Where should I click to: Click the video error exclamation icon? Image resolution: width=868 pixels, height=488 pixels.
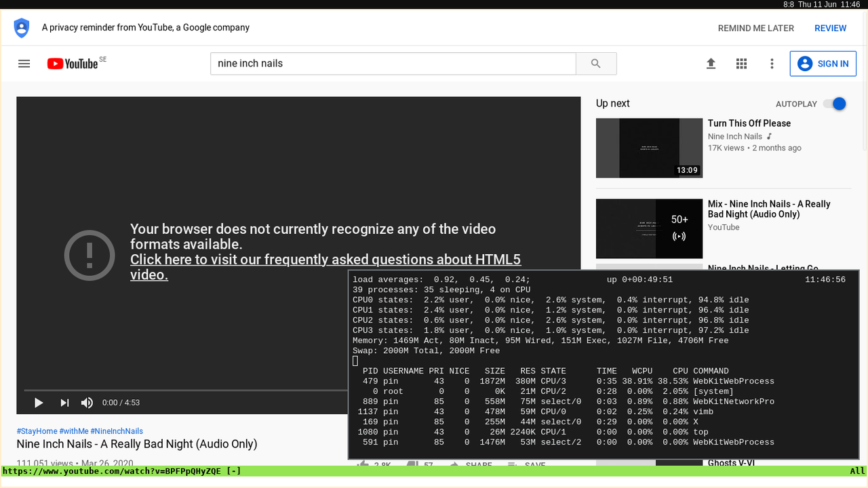90,256
